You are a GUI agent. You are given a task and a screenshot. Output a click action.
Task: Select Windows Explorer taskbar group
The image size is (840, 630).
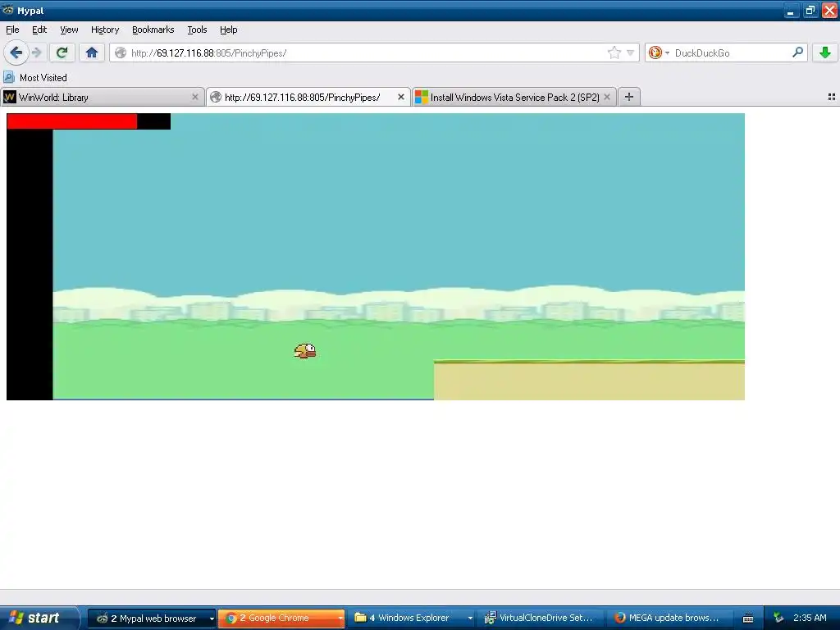(410, 619)
